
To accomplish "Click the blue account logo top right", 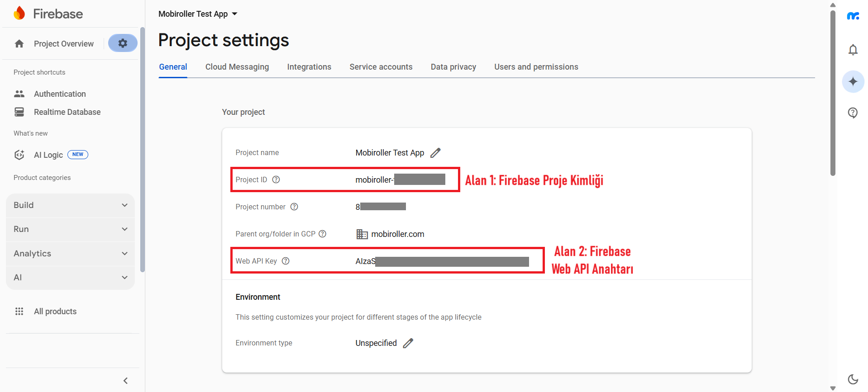I will pyautogui.click(x=853, y=16).
